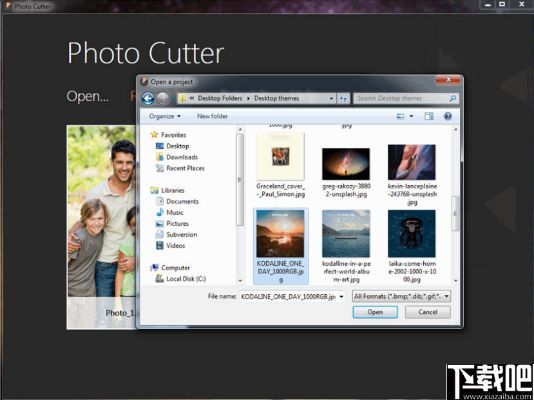Image resolution: width=534 pixels, height=400 pixels.
Task: Select Downloads in the Favorites list
Action: tap(182, 157)
